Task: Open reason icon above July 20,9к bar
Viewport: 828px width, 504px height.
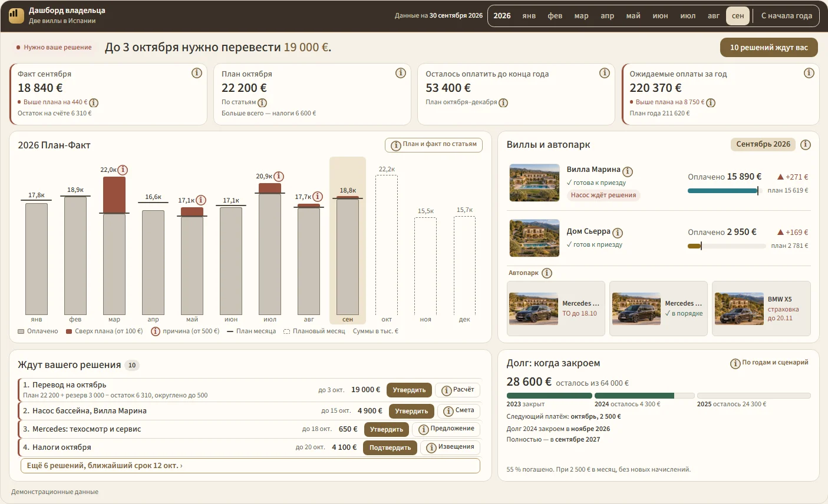Action: (279, 177)
